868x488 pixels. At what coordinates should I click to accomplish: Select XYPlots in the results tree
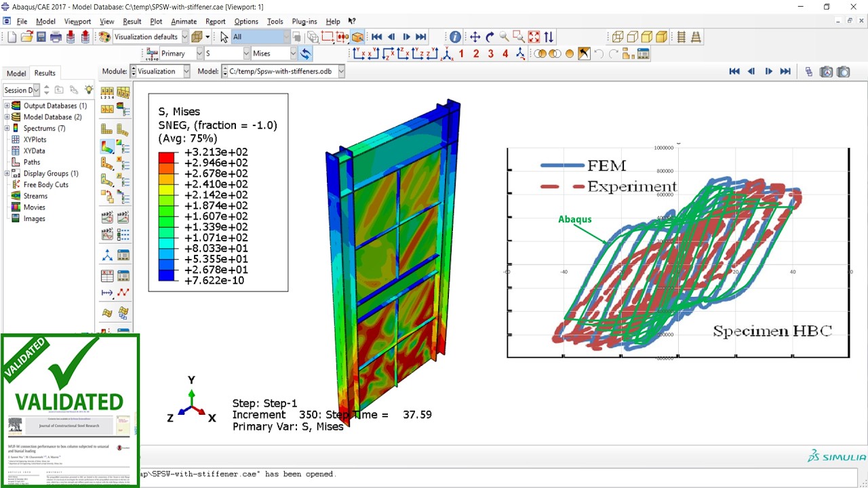pos(35,140)
